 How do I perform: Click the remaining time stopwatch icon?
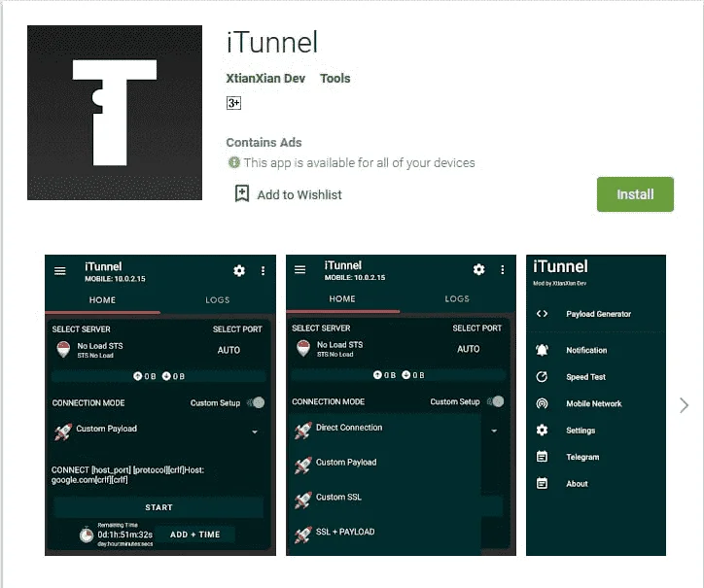pos(87,535)
